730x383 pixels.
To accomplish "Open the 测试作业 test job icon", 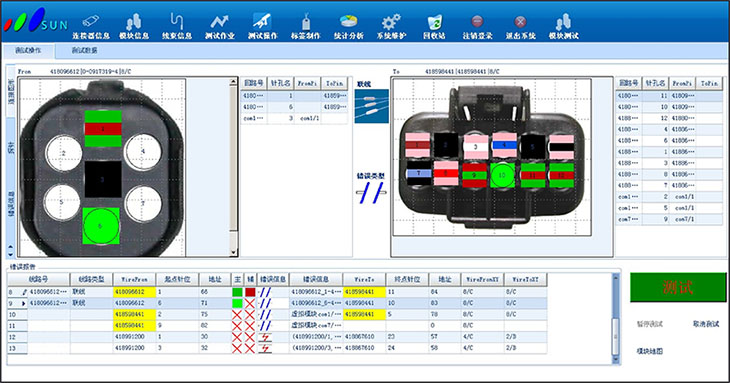I will coord(220,27).
